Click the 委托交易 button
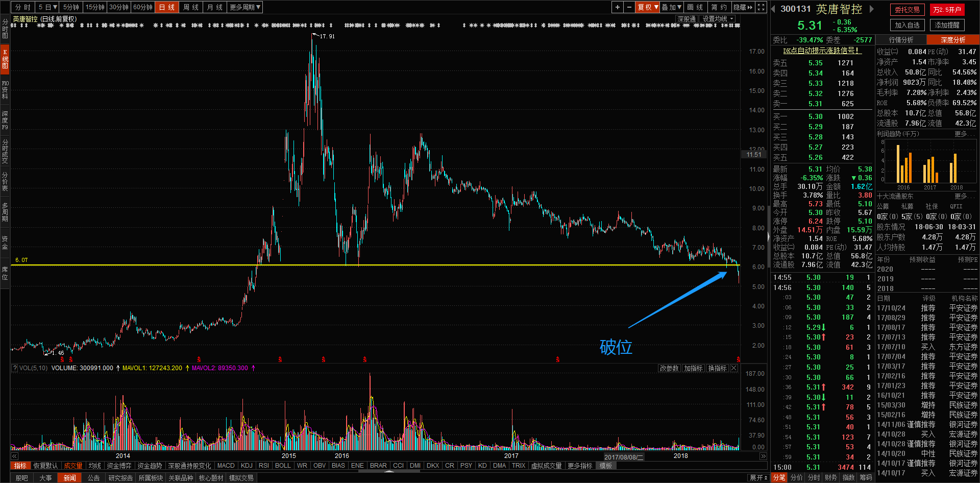 pyautogui.click(x=908, y=10)
